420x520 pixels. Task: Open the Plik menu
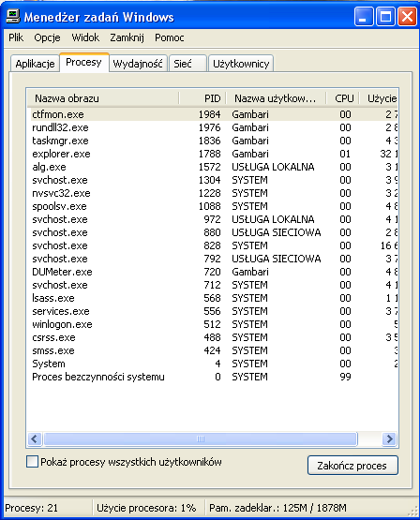pyautogui.click(x=16, y=37)
